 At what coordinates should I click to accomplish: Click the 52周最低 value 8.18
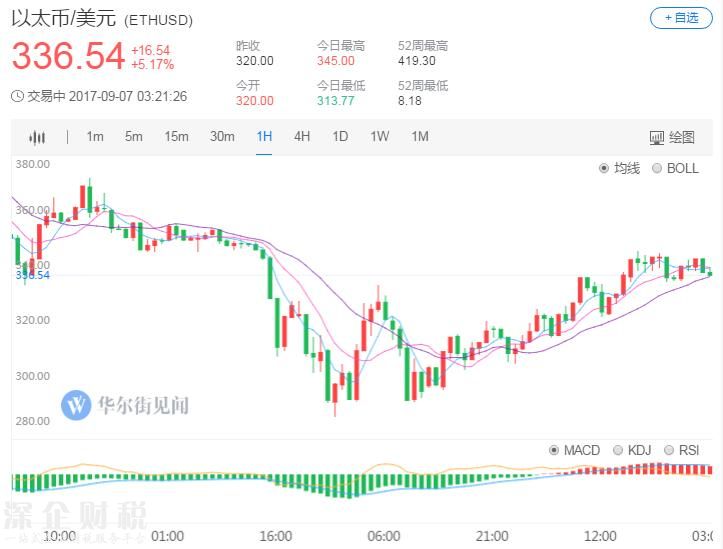(409, 100)
